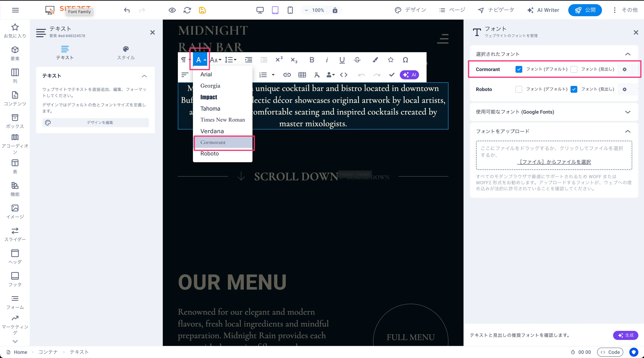
Task: Switch to desktop viewport icon
Action: tap(260, 10)
